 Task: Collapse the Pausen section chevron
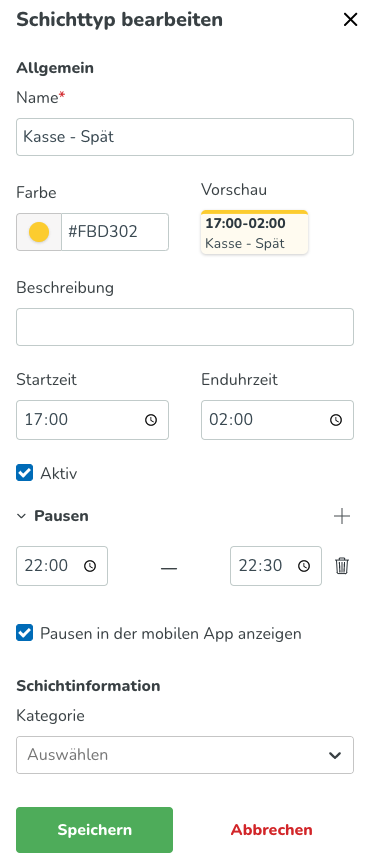21,516
